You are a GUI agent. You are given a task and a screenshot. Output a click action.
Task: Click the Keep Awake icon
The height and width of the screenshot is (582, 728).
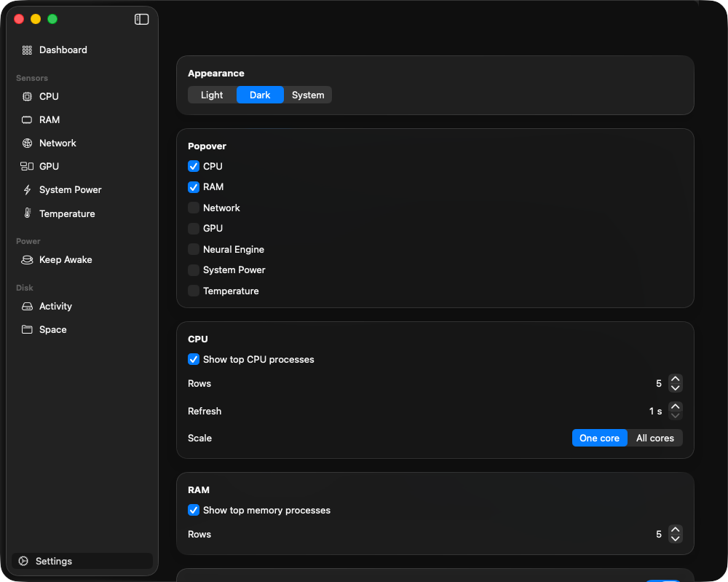27,259
